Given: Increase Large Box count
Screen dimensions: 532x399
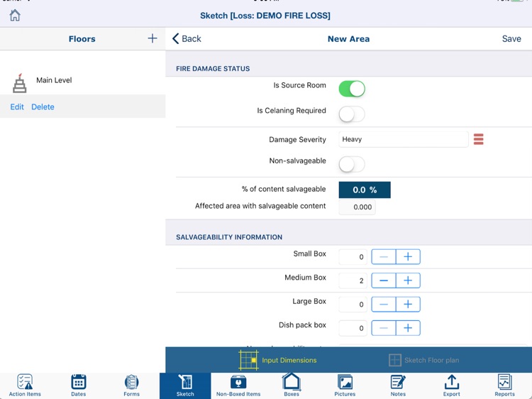Looking at the screenshot, I should [408, 305].
